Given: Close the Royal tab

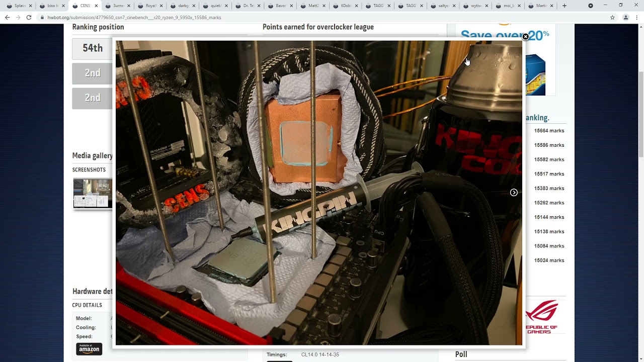Looking at the screenshot, I should pos(161,6).
